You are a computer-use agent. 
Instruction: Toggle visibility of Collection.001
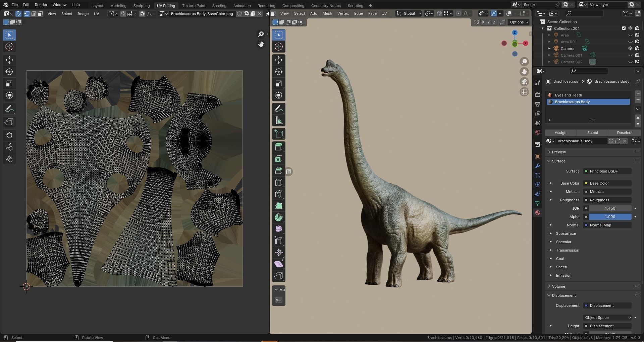pos(630,28)
